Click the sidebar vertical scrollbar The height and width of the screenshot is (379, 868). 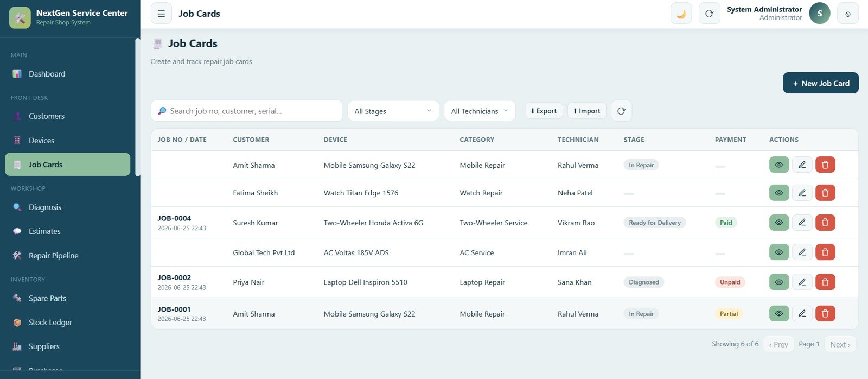tap(138, 107)
